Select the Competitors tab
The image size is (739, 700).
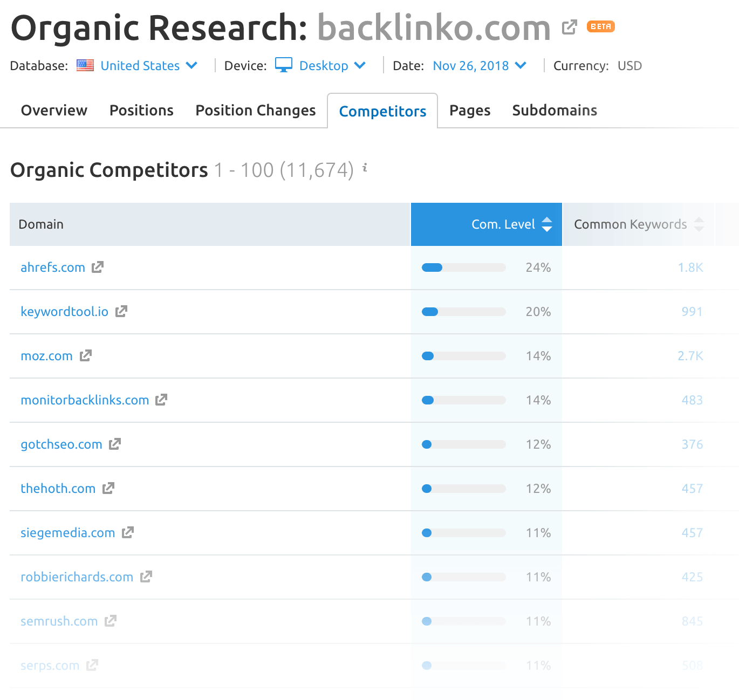pyautogui.click(x=382, y=111)
